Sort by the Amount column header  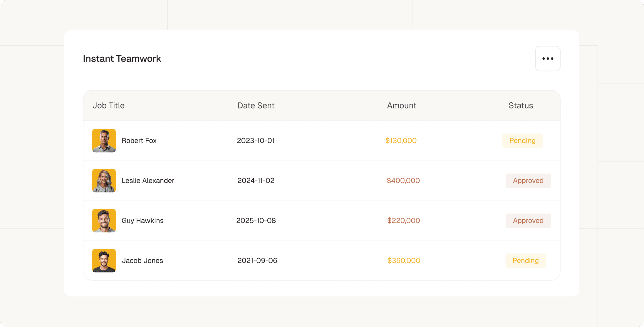[x=401, y=106]
